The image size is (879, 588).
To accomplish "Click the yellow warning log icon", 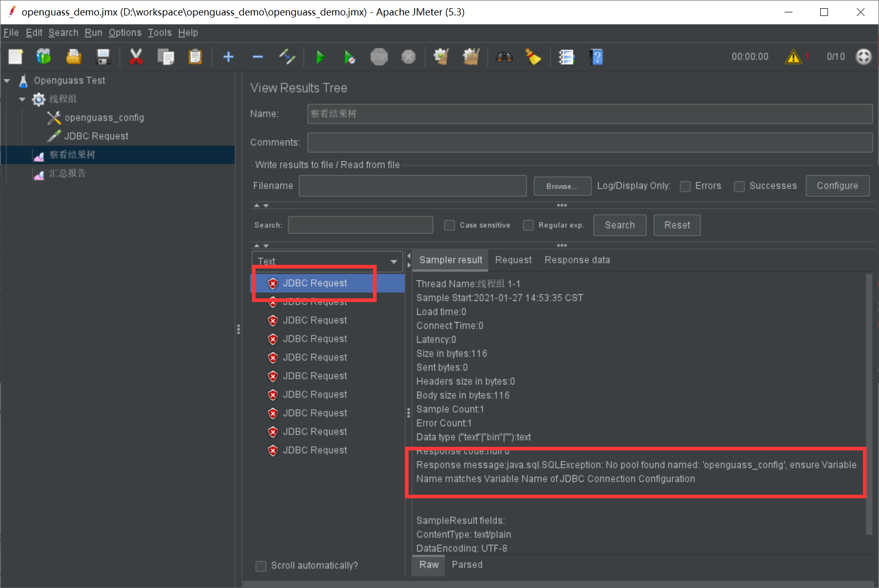I will (x=793, y=57).
